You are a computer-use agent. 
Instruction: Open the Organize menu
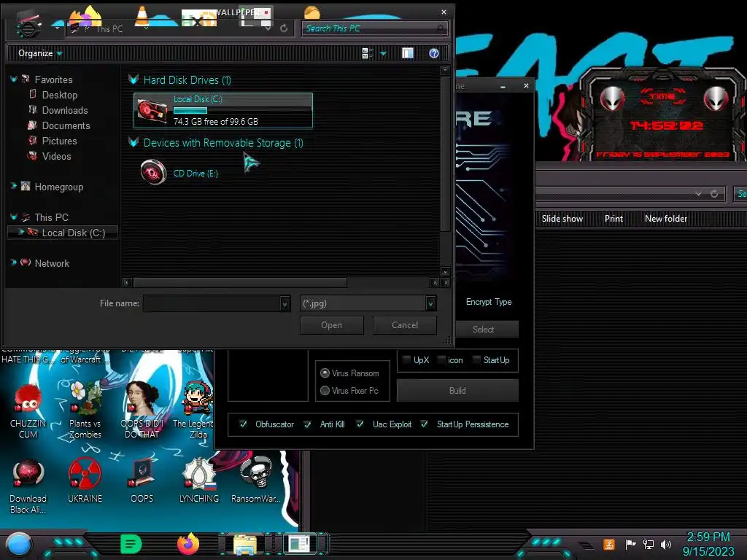(x=40, y=53)
